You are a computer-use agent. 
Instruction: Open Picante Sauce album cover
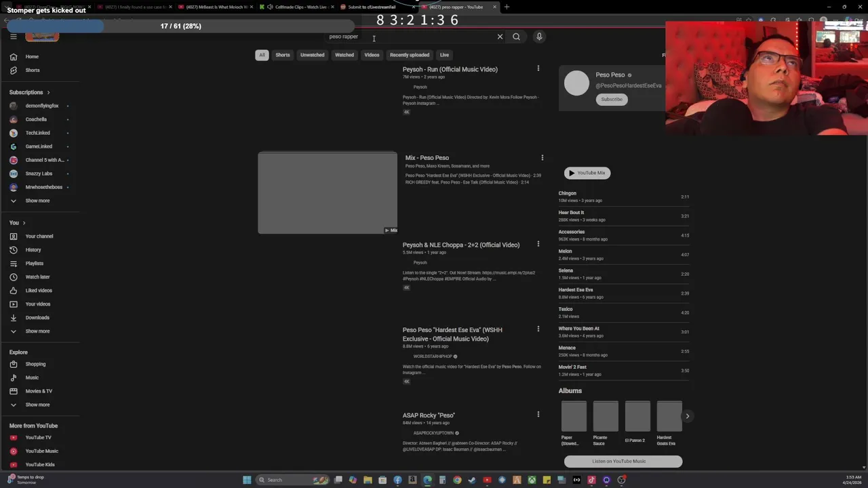606,416
